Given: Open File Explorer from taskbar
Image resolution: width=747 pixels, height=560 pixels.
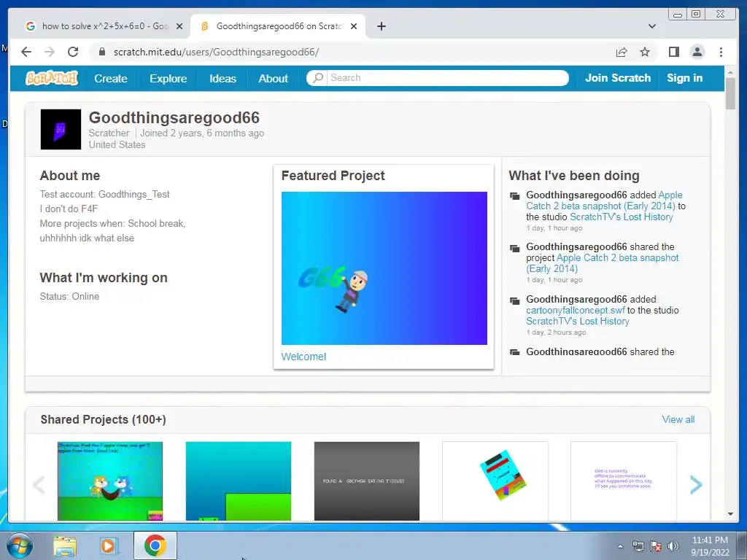Looking at the screenshot, I should [x=64, y=546].
